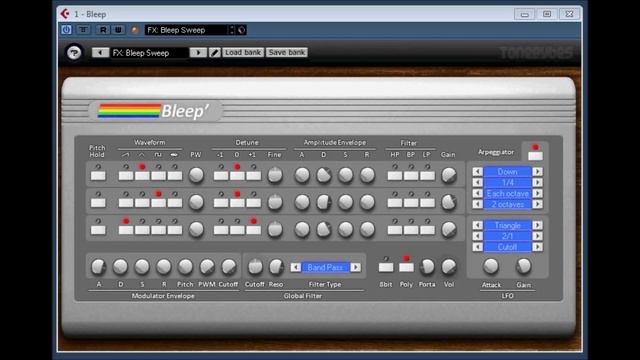Select sawtooth waveform in first oscillator row
640x360 pixels.
tap(126, 176)
